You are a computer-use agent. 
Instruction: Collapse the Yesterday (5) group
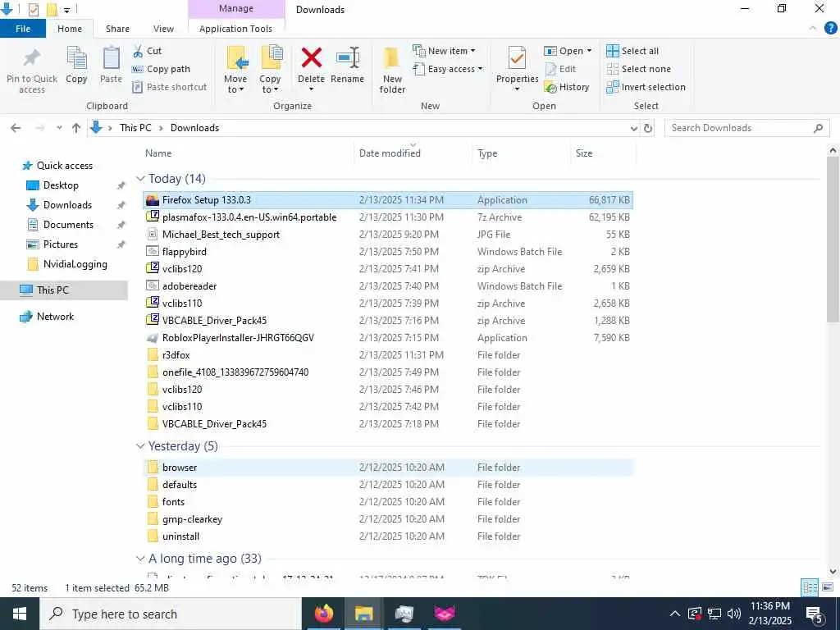click(140, 445)
